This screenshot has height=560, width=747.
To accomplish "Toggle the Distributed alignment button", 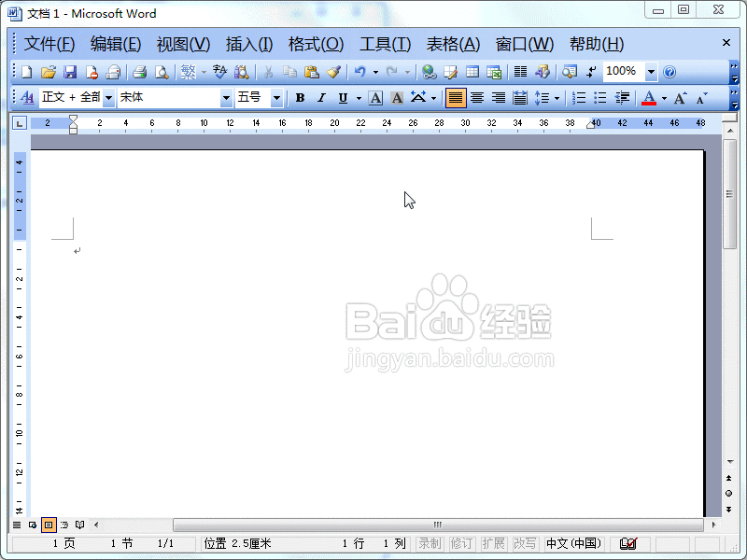I will tap(520, 98).
